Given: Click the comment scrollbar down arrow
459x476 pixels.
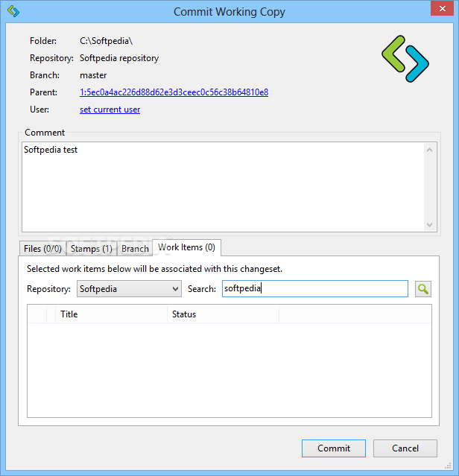Looking at the screenshot, I should coord(429,225).
